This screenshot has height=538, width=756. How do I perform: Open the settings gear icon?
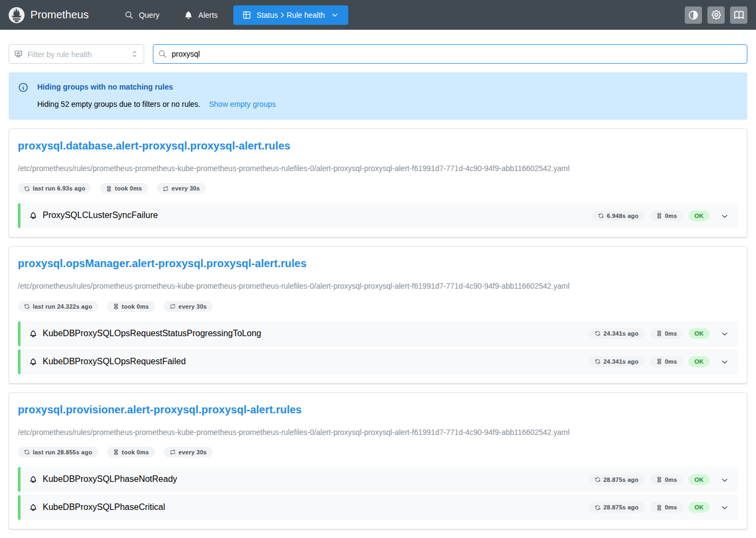click(x=716, y=15)
